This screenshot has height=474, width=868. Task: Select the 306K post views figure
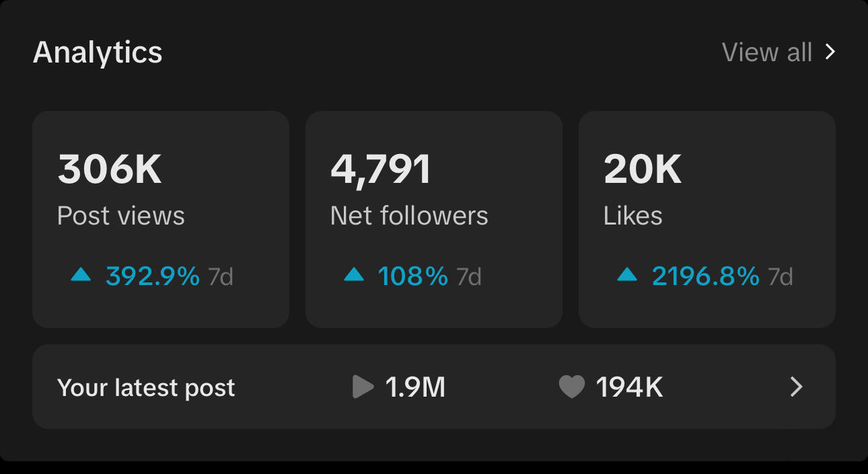[110, 170]
